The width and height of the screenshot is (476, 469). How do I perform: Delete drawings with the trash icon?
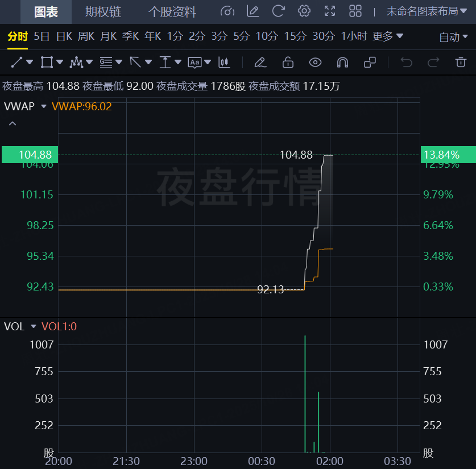click(x=461, y=63)
